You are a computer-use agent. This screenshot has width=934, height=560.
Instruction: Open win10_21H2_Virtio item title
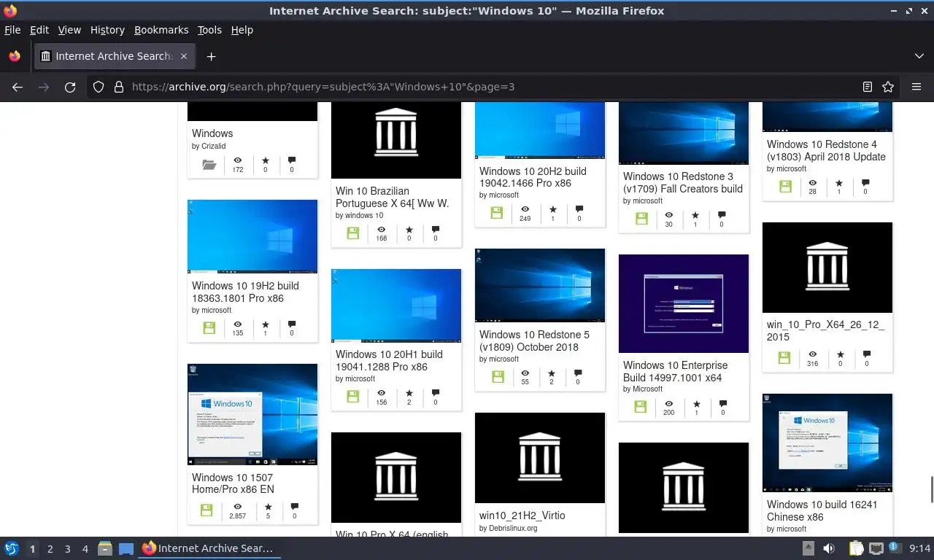click(x=522, y=516)
